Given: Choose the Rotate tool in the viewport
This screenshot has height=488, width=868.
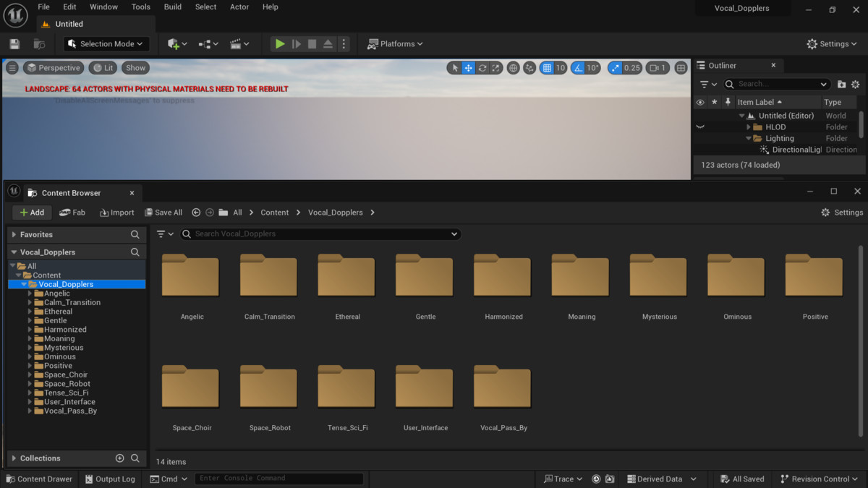Looking at the screenshot, I should tap(482, 68).
